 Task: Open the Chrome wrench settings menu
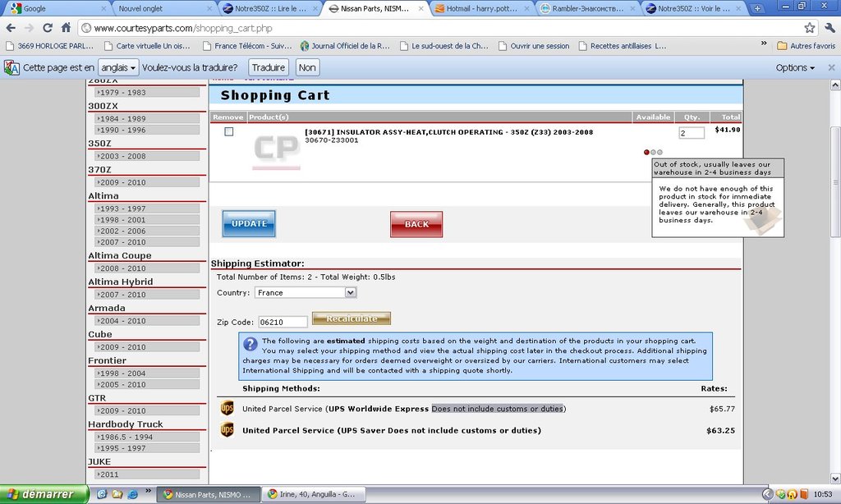pos(830,28)
